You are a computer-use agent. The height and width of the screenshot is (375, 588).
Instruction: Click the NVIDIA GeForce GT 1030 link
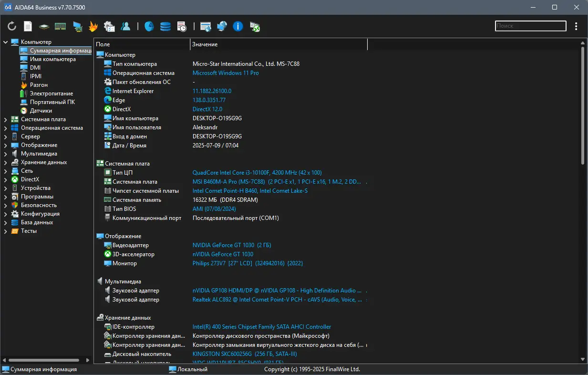coord(223,245)
